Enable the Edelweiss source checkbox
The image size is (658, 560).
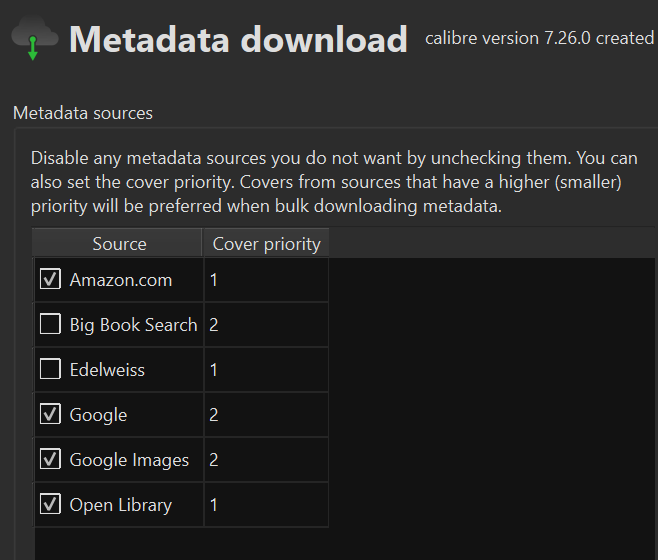click(x=50, y=369)
